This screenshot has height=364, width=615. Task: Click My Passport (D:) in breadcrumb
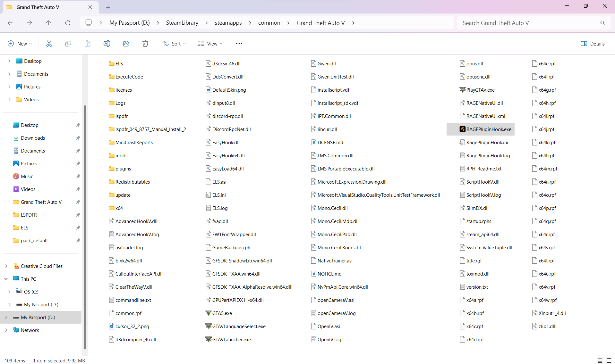tap(130, 23)
